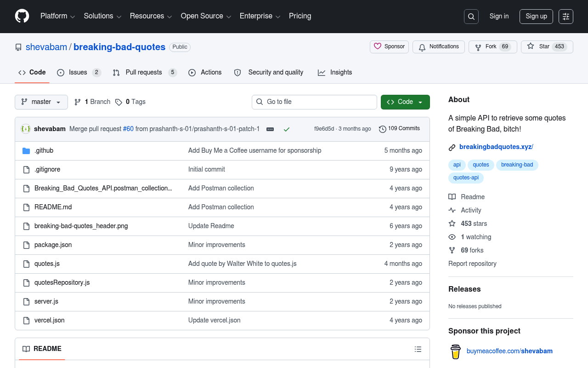The height and width of the screenshot is (368, 588).
Task: Click shevabam's avatar in latest commit row
Action: tap(26, 129)
